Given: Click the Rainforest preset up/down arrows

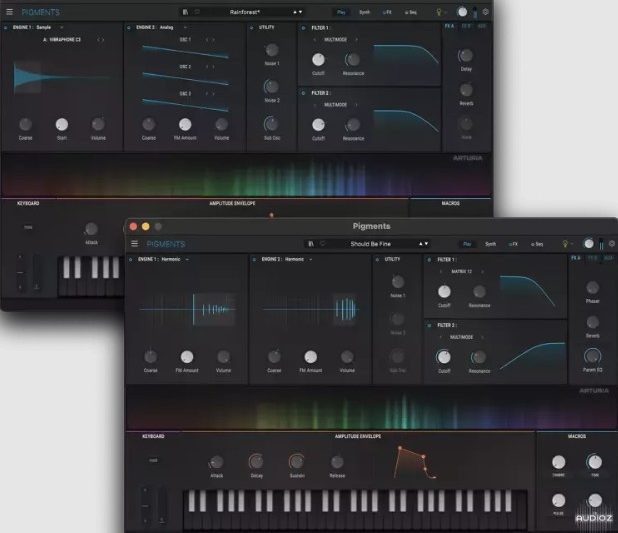Looking at the screenshot, I should 298,12.
